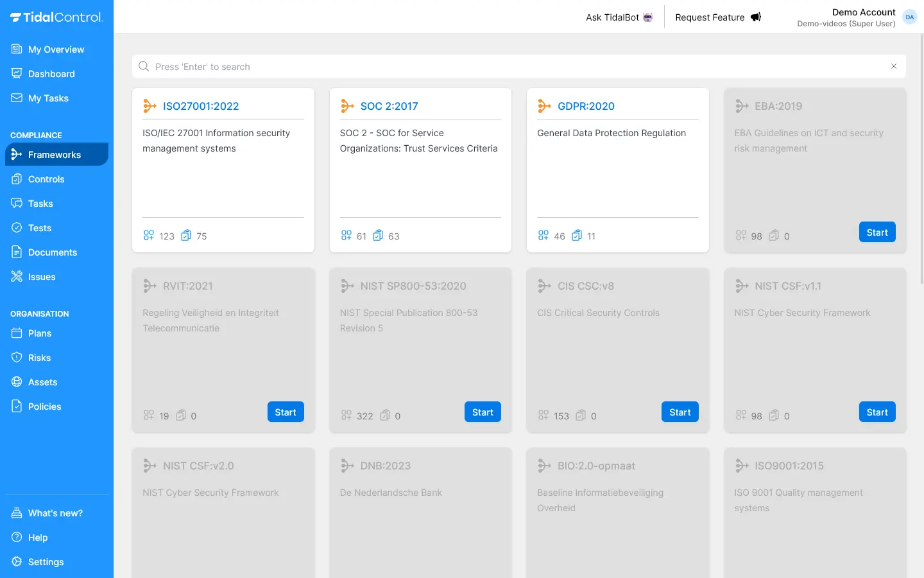
Task: Open the SOC 2:2017 framework link
Action: (389, 106)
